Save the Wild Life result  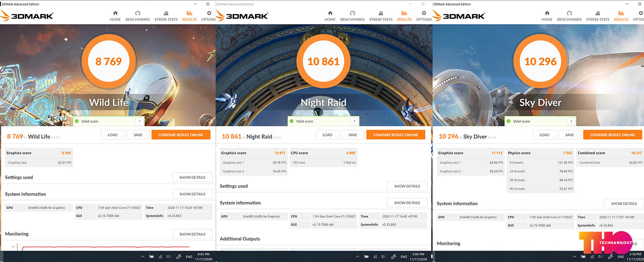tap(138, 135)
